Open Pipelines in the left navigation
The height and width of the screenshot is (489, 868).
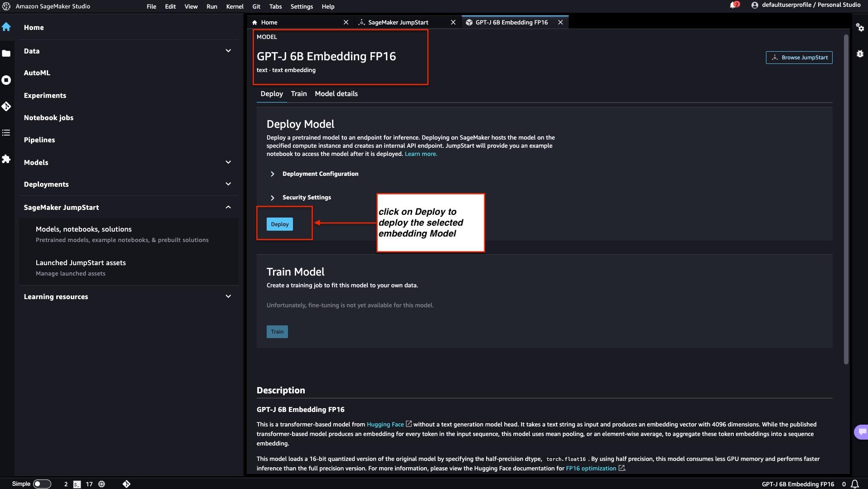(39, 140)
